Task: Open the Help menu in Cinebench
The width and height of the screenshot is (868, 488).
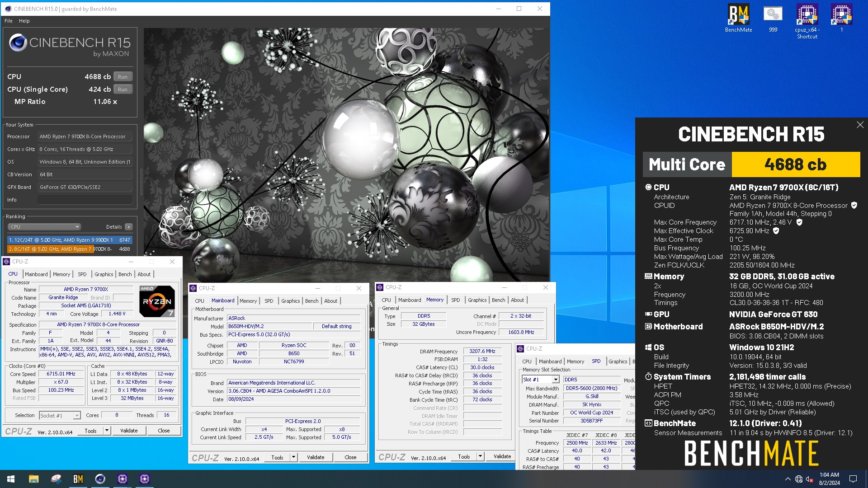Action: (x=24, y=21)
